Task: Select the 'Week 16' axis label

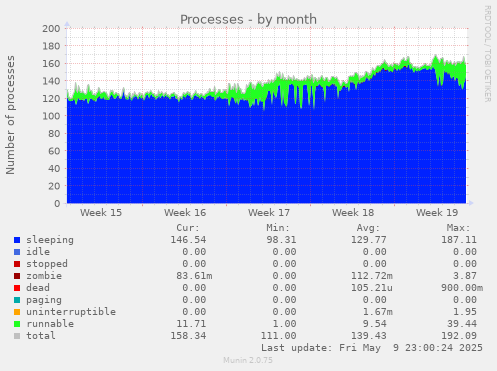Action: 185,213
